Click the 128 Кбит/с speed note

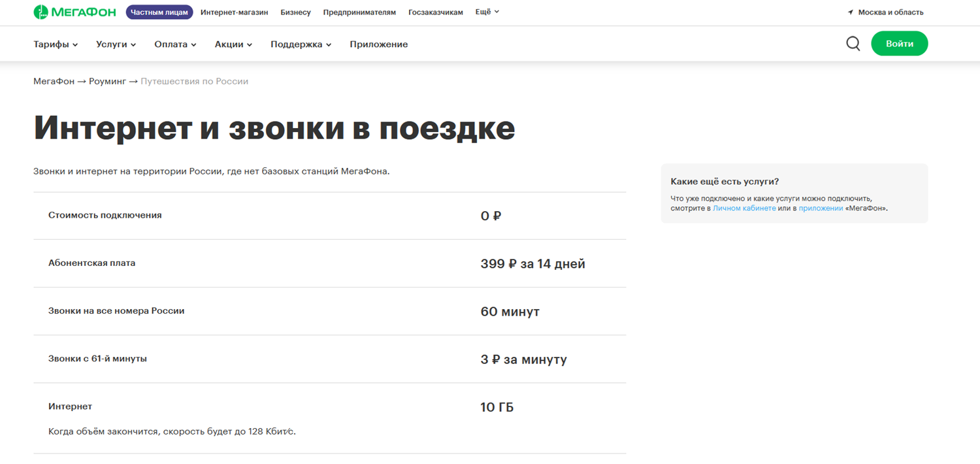click(x=172, y=432)
